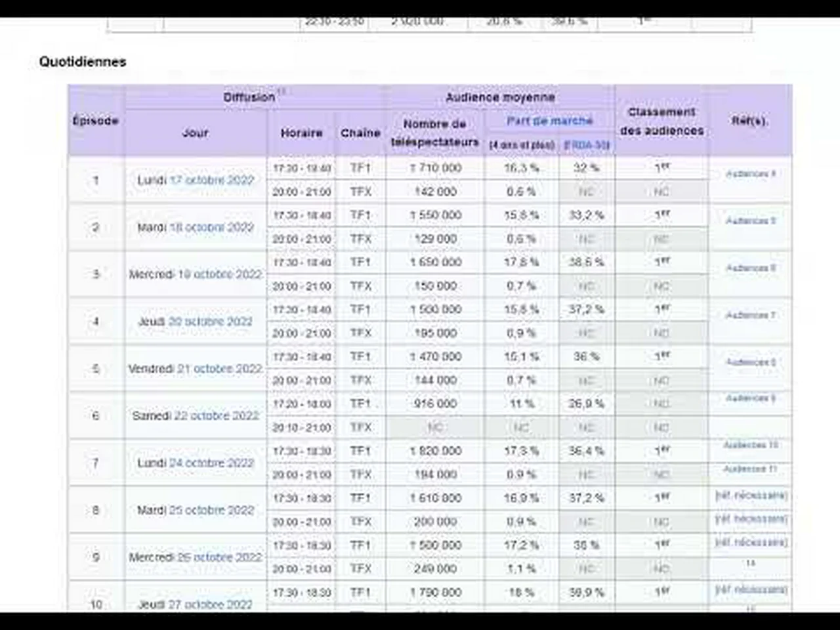Click the Audiences reference for episode 3
Screen dimensions: 840x630
(x=750, y=268)
